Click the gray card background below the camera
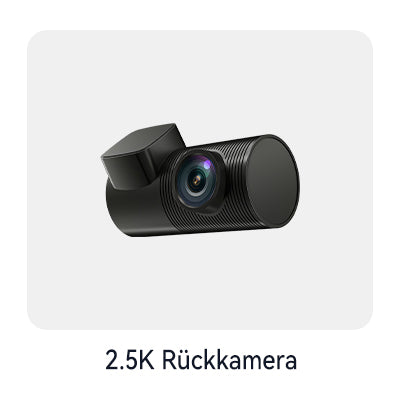 [x=200, y=283]
